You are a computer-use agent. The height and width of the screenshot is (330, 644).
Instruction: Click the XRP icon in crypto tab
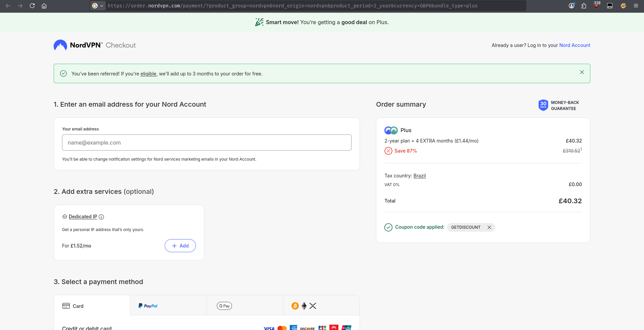tap(313, 306)
